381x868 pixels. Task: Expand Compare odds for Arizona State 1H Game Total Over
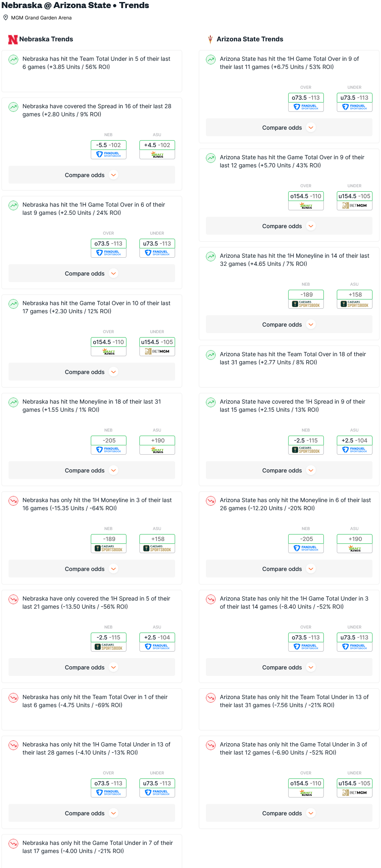[x=289, y=128]
